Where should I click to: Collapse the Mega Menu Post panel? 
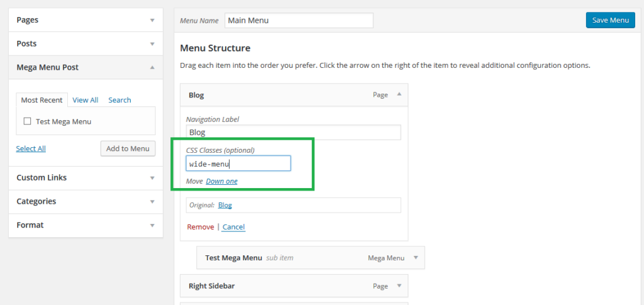(152, 67)
